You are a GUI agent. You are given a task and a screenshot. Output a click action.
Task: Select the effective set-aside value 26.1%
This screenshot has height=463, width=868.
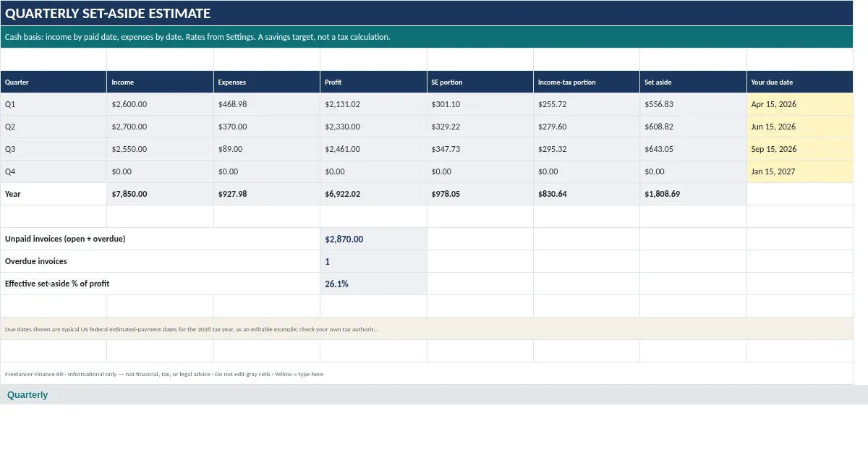click(373, 284)
